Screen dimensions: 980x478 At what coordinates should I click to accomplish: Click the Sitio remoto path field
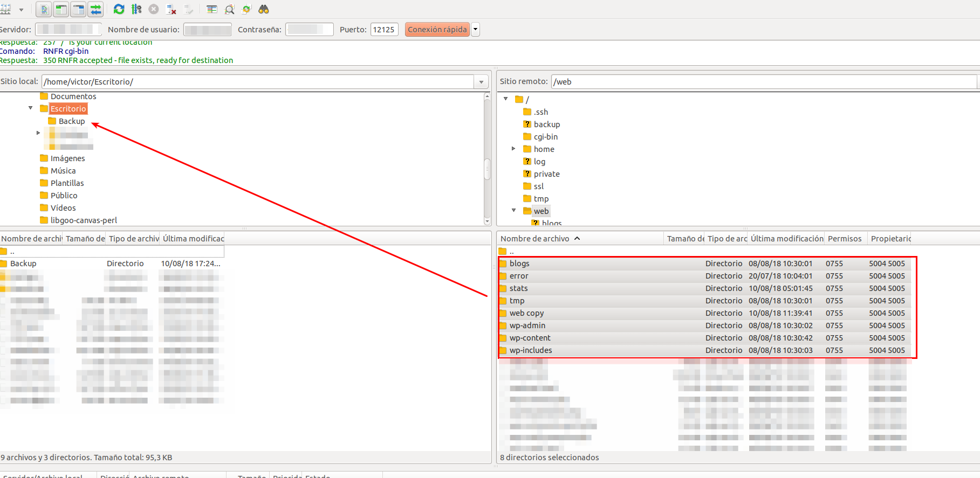(x=764, y=81)
